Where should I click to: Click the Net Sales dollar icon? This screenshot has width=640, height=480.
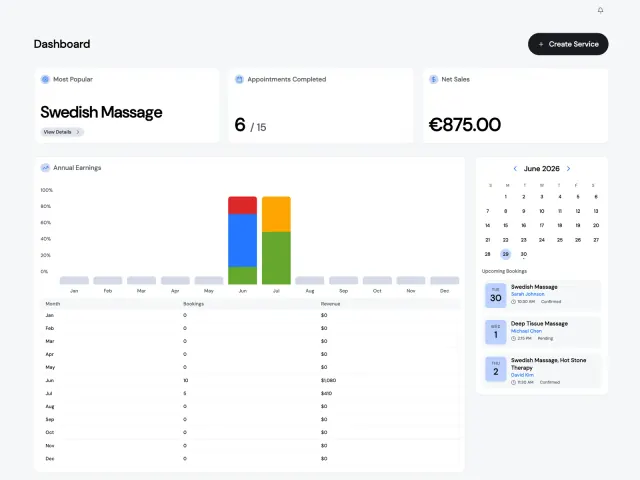[433, 79]
